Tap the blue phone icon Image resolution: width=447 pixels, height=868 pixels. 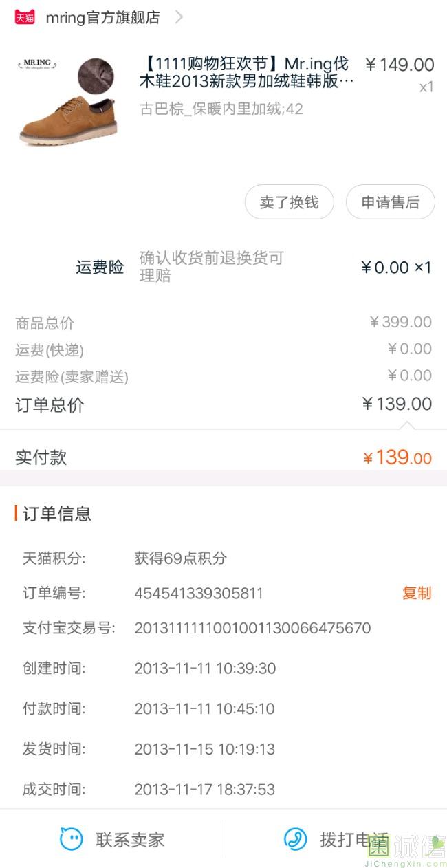pyautogui.click(x=296, y=839)
